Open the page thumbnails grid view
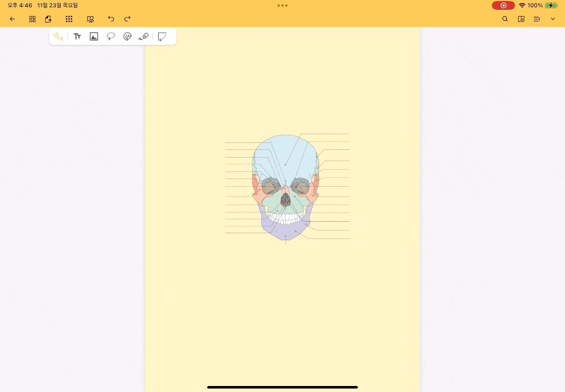Screen dimensions: 565x392 [x=32, y=19]
